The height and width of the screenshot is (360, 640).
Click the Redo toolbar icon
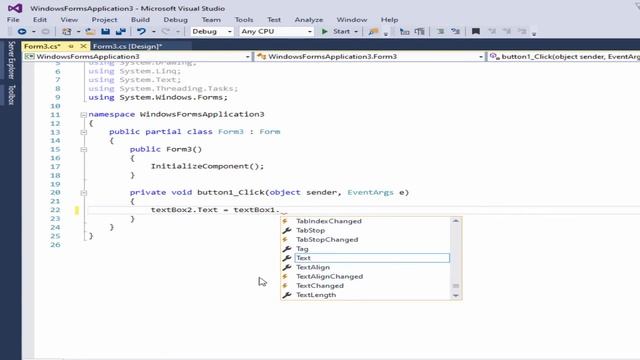(166, 31)
